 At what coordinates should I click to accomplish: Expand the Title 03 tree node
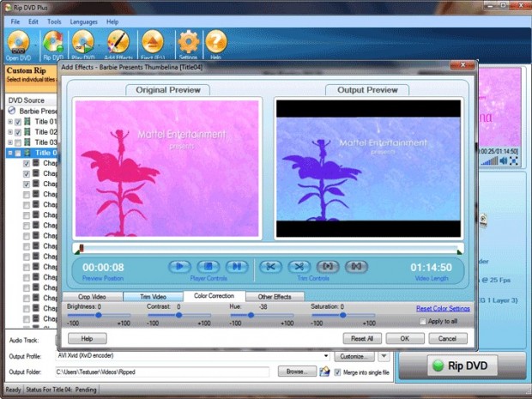click(10, 142)
